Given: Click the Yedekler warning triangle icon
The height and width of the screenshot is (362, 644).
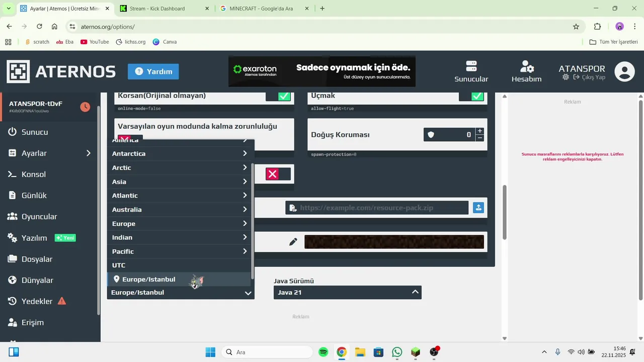Looking at the screenshot, I should 62,301.
